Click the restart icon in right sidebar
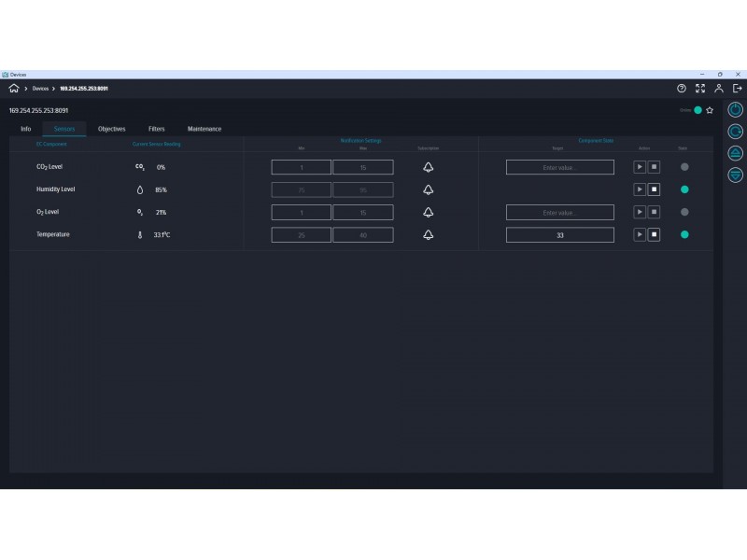747x560 pixels. pos(735,132)
